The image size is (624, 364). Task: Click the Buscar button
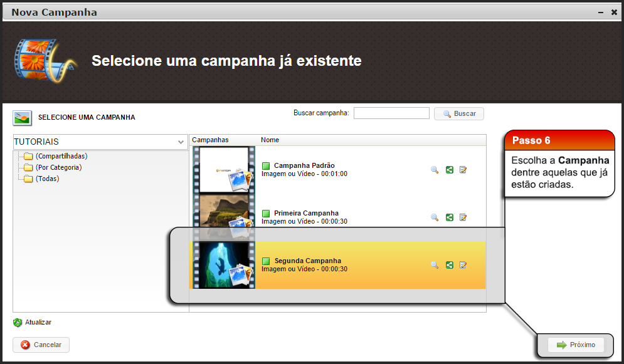tap(458, 113)
